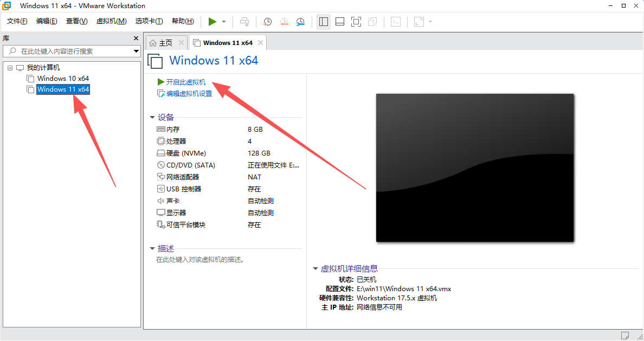
Task: Collapse the 描述 section
Action: click(152, 248)
